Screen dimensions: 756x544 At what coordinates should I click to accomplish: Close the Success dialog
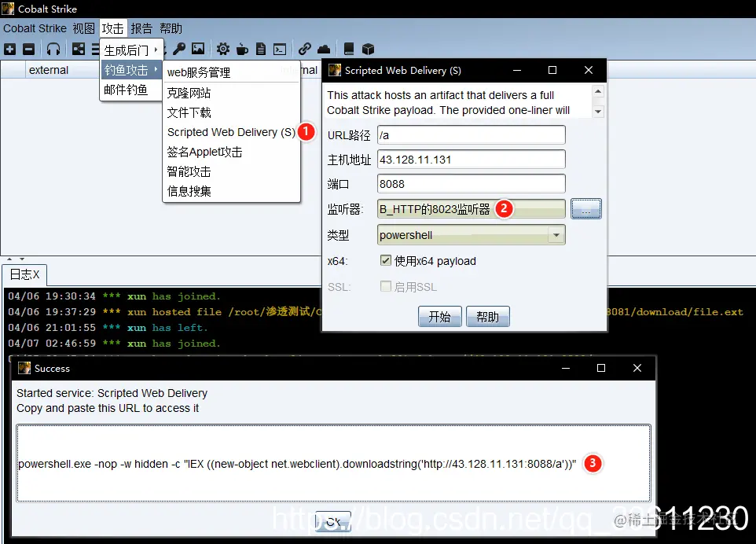click(637, 368)
